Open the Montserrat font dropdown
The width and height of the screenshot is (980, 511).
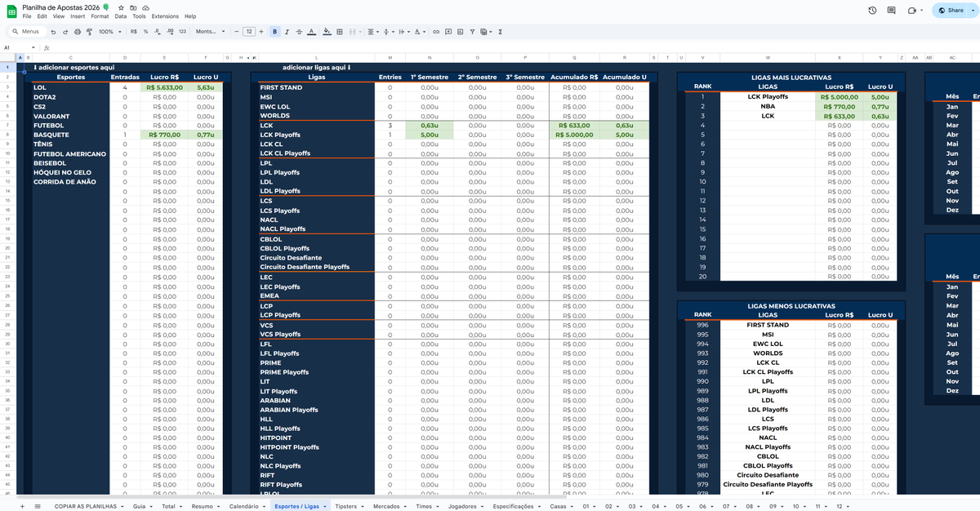(209, 32)
